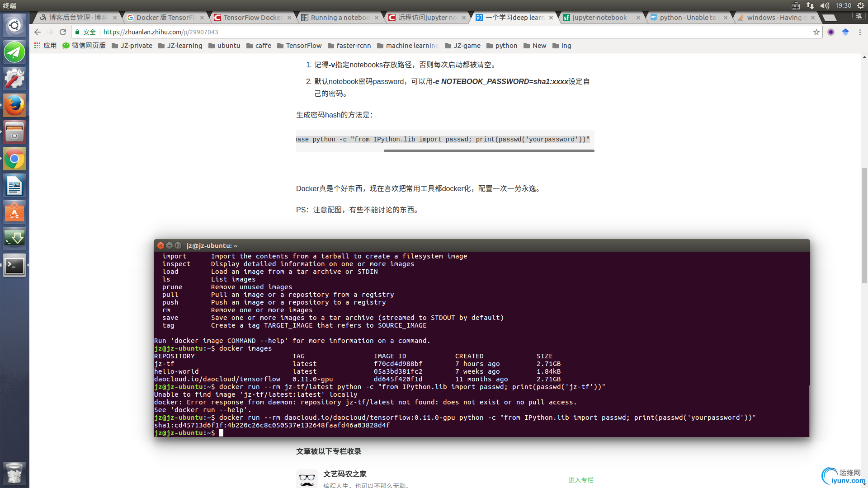
Task: Open Ubuntu Software Center dock icon
Action: 14,212
